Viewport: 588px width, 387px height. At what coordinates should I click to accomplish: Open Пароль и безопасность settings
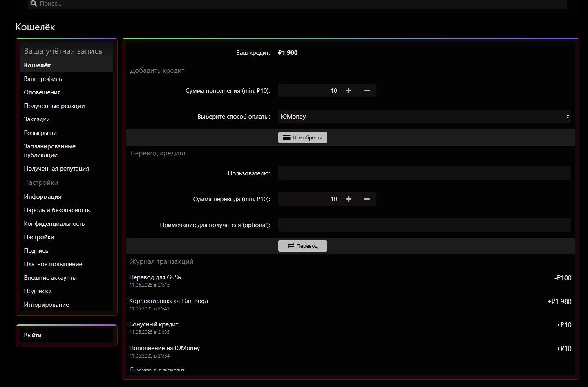pos(57,210)
